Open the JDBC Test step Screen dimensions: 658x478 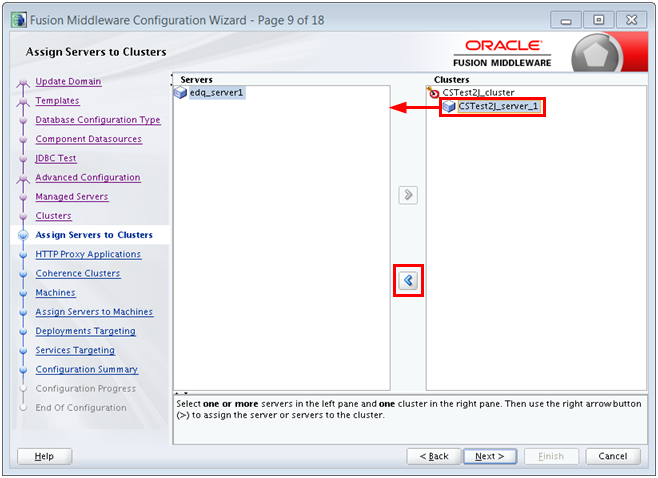(56, 158)
